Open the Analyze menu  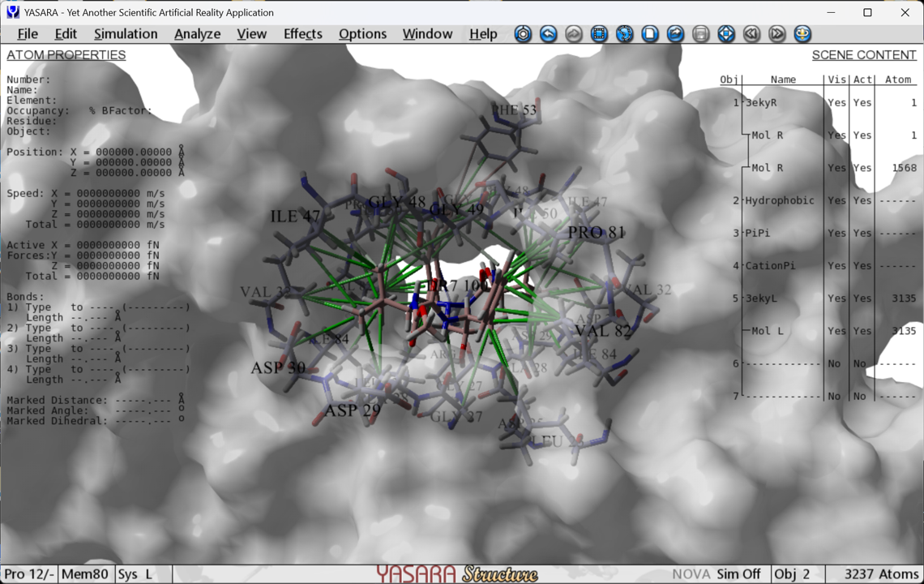point(198,34)
